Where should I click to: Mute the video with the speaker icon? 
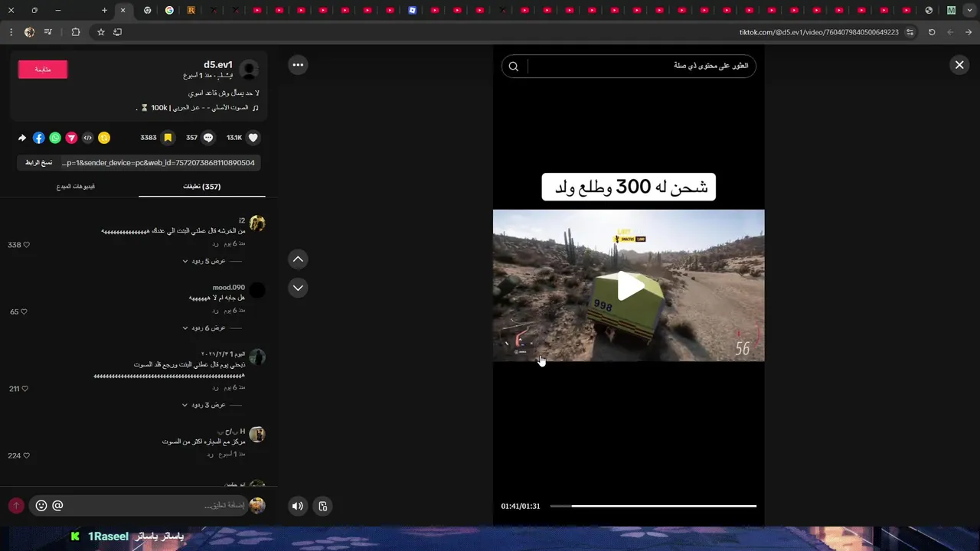(298, 506)
